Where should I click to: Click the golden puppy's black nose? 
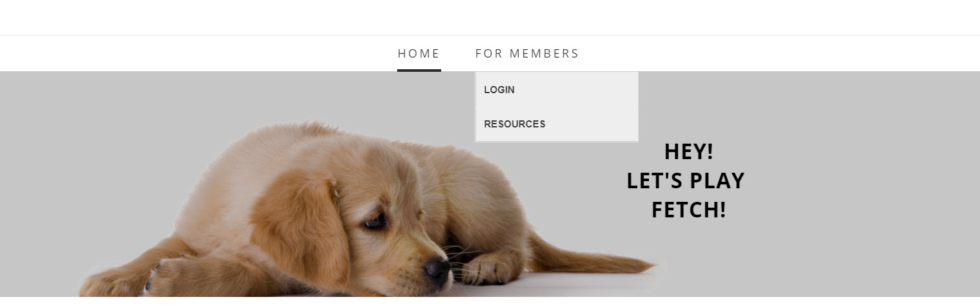[437, 270]
